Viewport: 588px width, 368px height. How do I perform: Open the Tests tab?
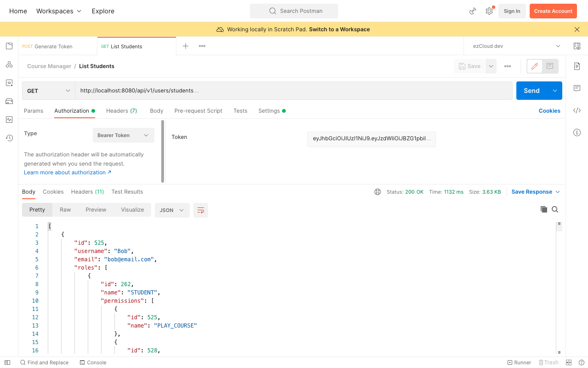(240, 111)
